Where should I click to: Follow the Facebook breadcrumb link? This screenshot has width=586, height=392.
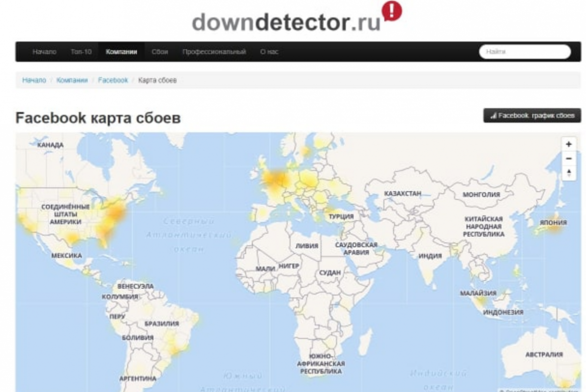coord(113,80)
